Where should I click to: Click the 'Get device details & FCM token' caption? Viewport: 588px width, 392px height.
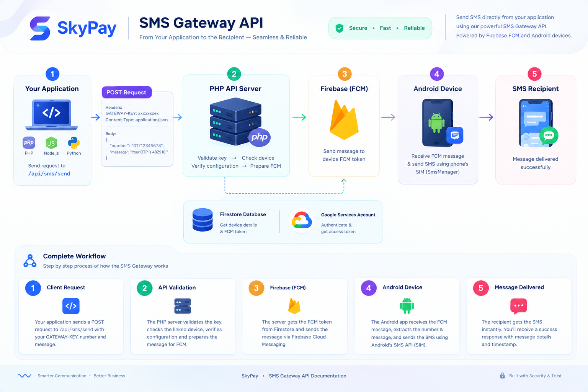click(238, 228)
